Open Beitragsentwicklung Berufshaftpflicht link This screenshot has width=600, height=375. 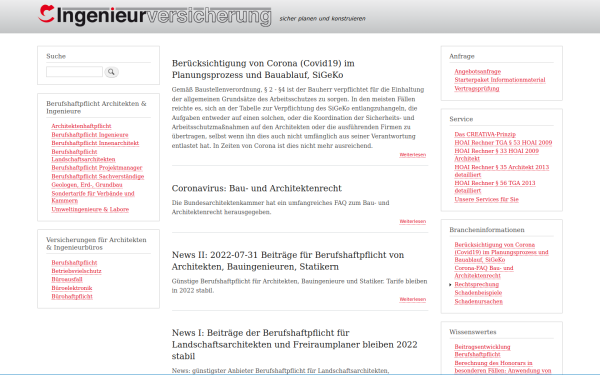point(482,351)
